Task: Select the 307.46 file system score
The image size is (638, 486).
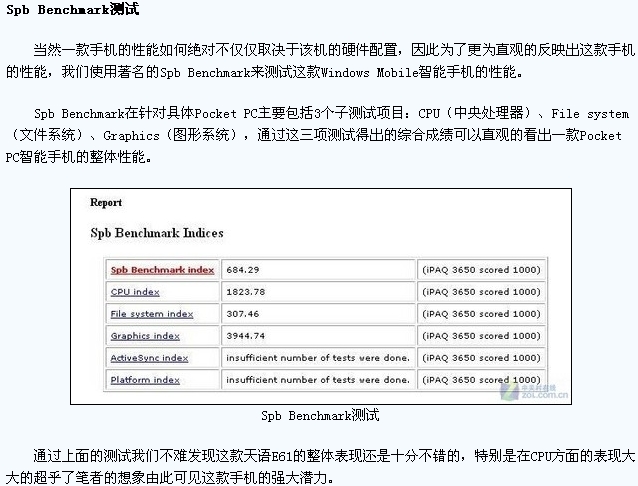Action: (x=243, y=314)
